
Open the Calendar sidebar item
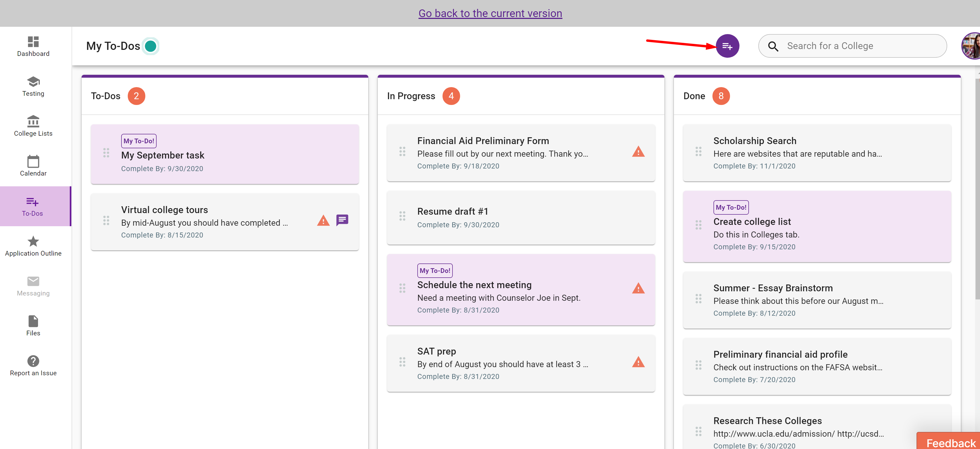click(x=33, y=166)
